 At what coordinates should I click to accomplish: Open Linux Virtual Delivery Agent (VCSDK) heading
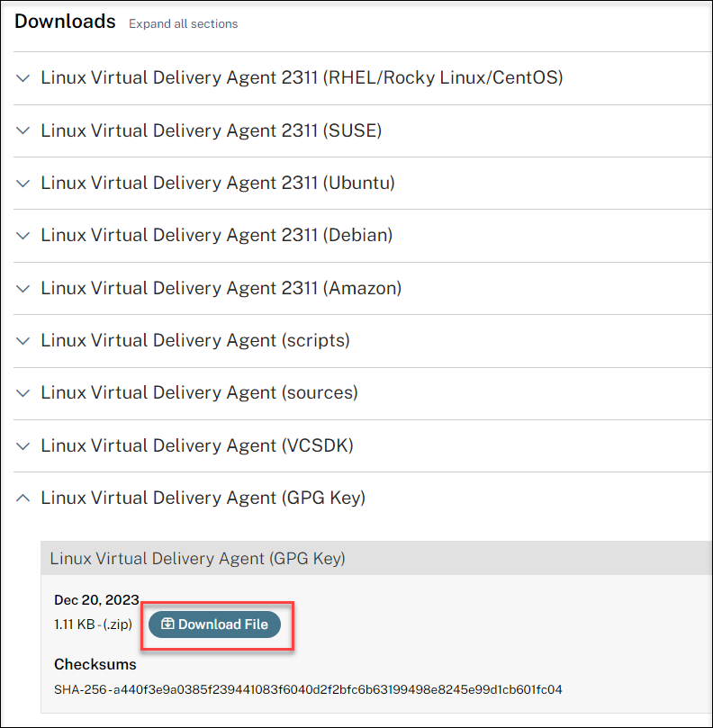click(x=197, y=445)
